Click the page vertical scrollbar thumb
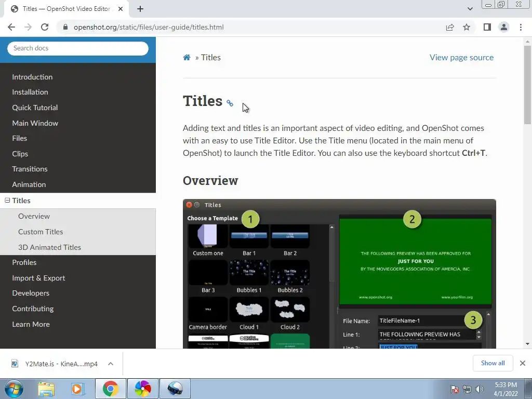The height and width of the screenshot is (399, 532). tap(527, 85)
